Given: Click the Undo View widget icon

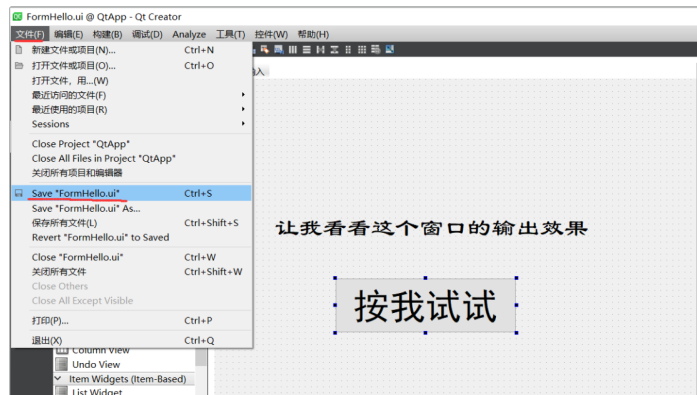Looking at the screenshot, I should [61, 364].
